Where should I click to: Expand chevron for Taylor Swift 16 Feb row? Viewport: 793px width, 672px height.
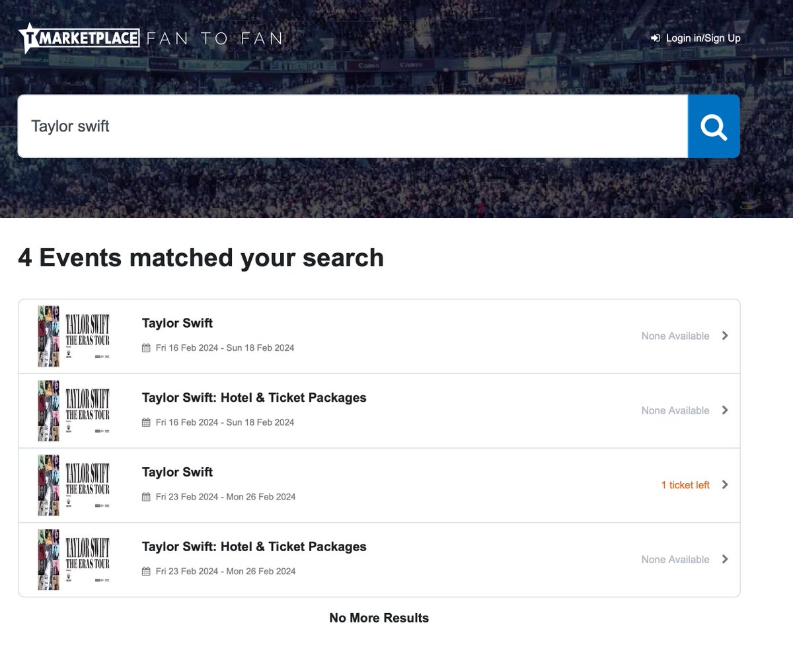click(x=725, y=336)
